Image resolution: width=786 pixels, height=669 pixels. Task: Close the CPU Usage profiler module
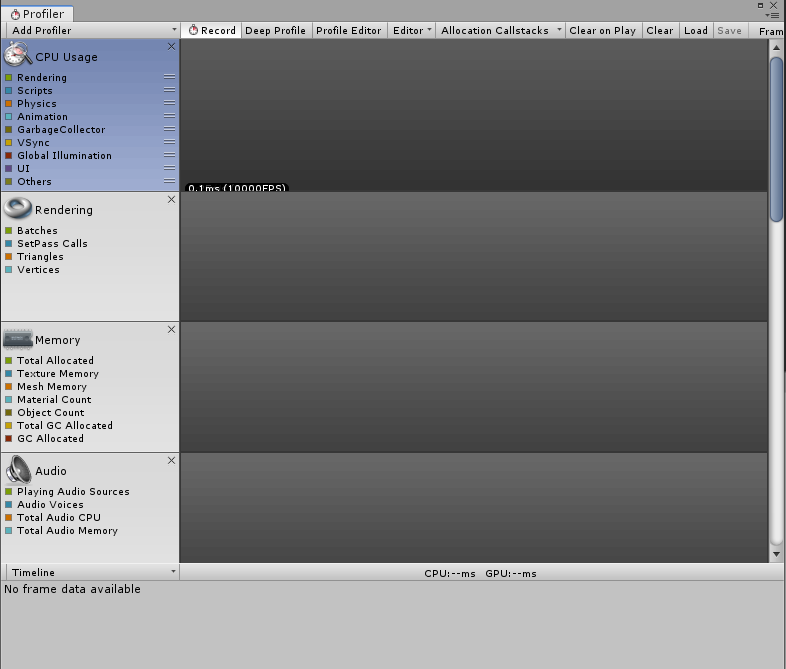(x=171, y=46)
